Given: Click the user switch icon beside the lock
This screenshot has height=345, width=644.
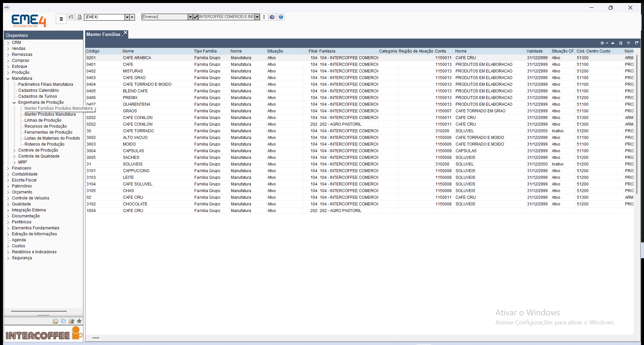Looking at the screenshot, I should (71, 17).
